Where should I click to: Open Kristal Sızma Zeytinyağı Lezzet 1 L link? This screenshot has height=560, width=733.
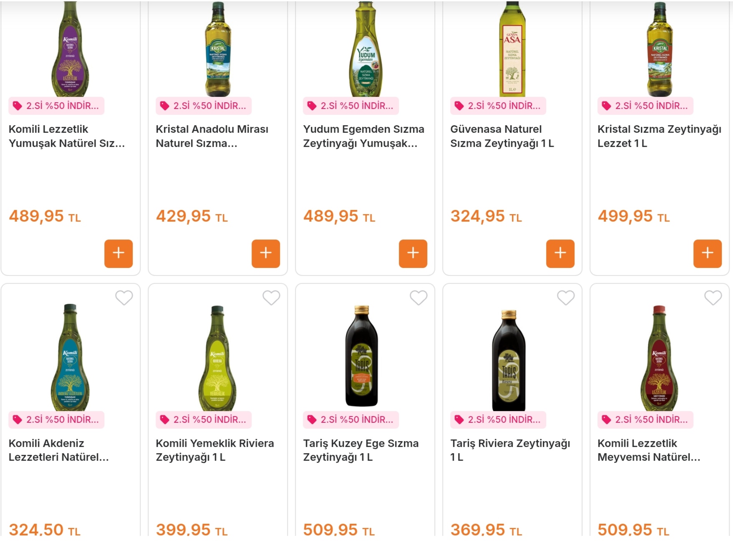[x=659, y=136]
